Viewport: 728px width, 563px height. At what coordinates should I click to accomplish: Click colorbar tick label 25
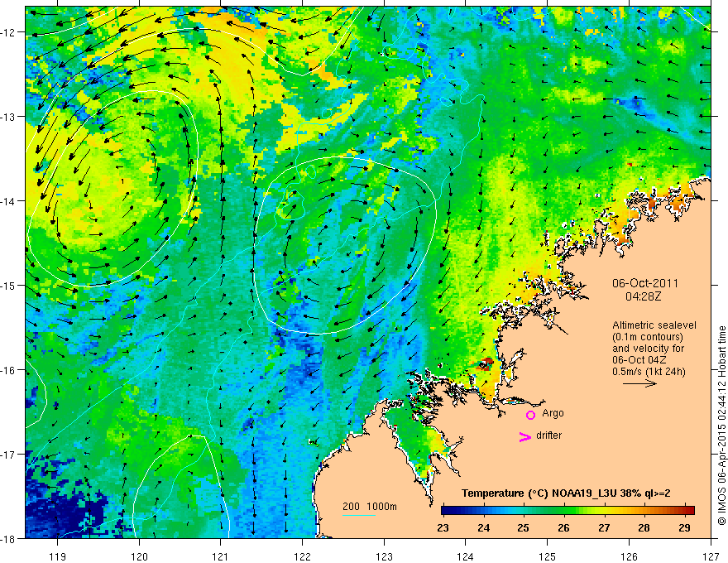pyautogui.click(x=523, y=527)
